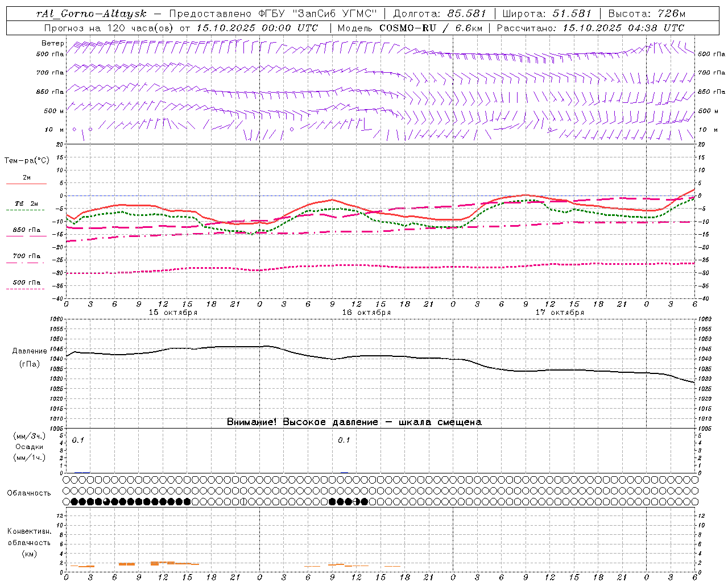
Task: Click the 850 гПа temperature legend entry
Action: coord(27,230)
